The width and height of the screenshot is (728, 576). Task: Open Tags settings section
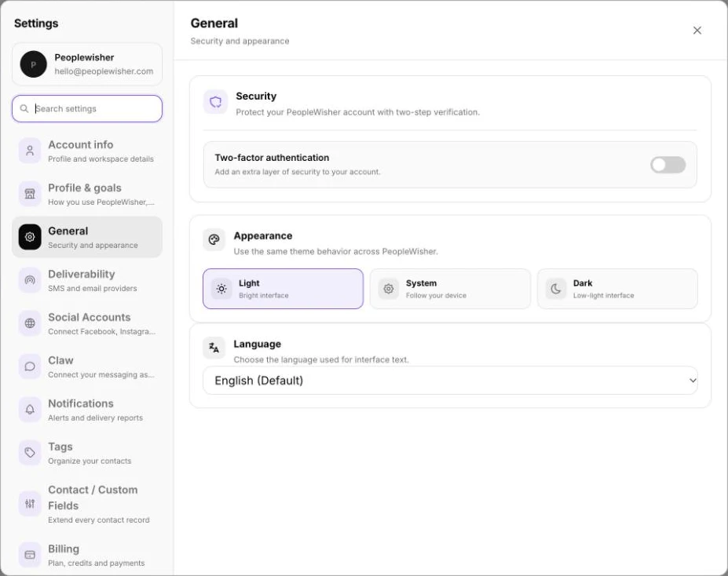(87, 453)
